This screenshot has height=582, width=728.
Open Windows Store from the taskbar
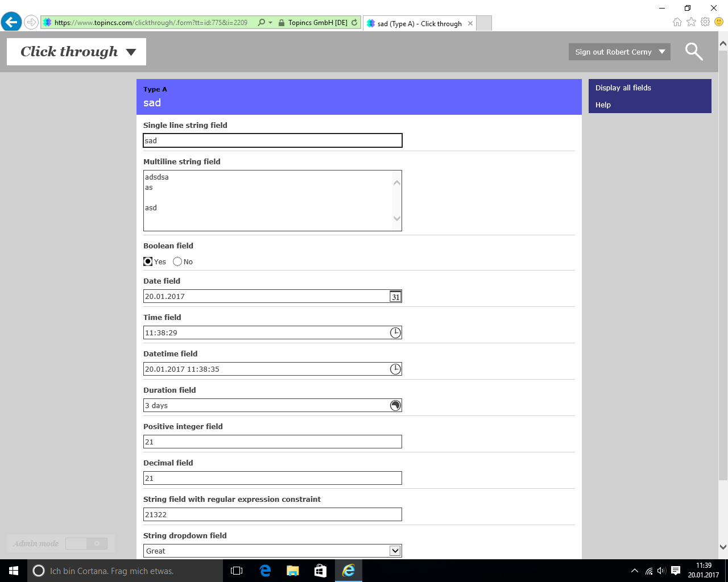click(320, 571)
